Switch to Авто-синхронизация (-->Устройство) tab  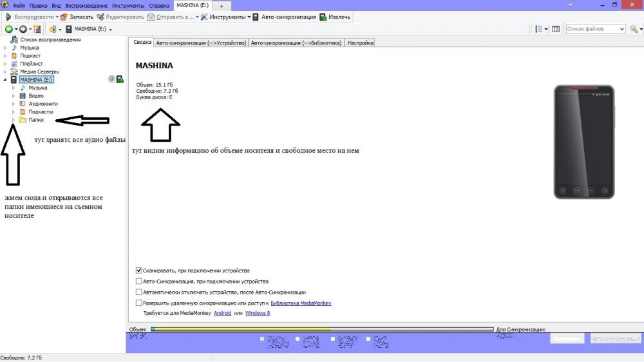[x=201, y=43]
